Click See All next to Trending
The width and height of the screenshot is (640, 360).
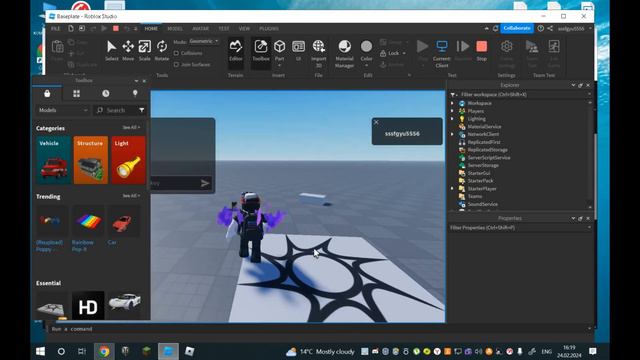131,196
